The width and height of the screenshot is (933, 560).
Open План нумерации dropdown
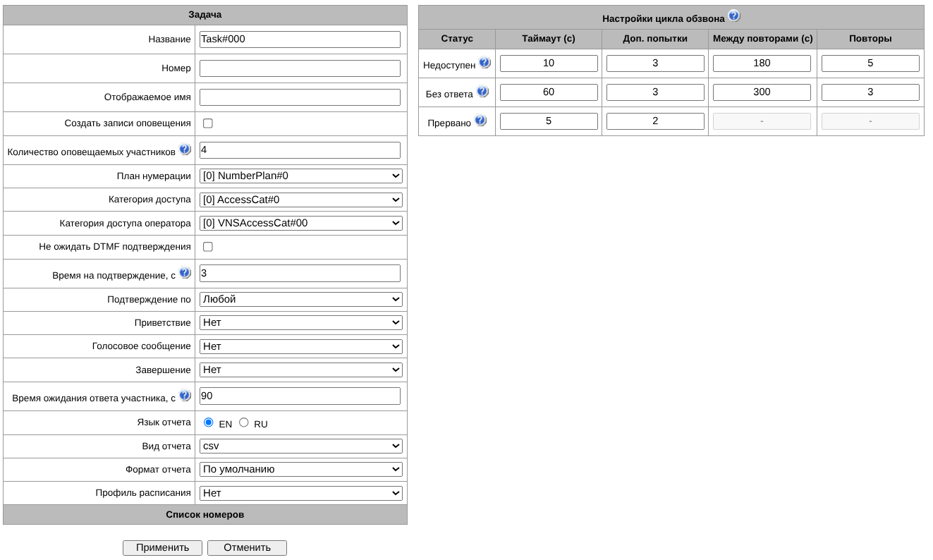point(300,176)
